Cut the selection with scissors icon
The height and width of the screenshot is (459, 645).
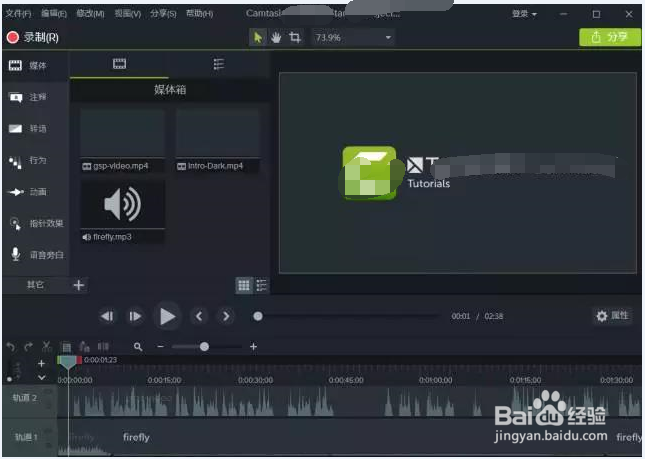(x=46, y=347)
